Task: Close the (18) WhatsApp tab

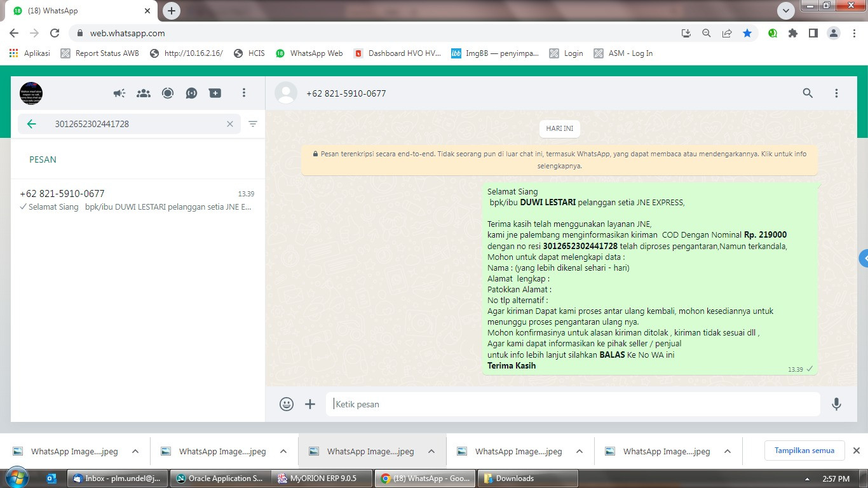Action: (x=147, y=11)
